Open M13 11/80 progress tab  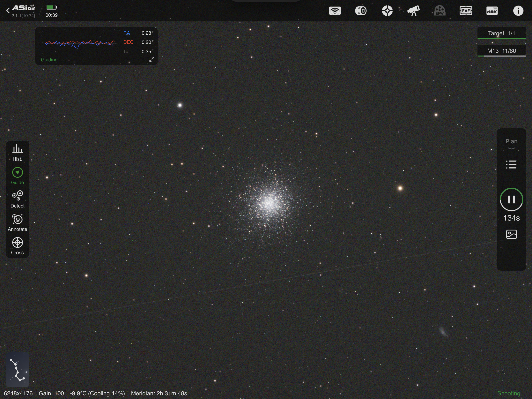coord(501,51)
